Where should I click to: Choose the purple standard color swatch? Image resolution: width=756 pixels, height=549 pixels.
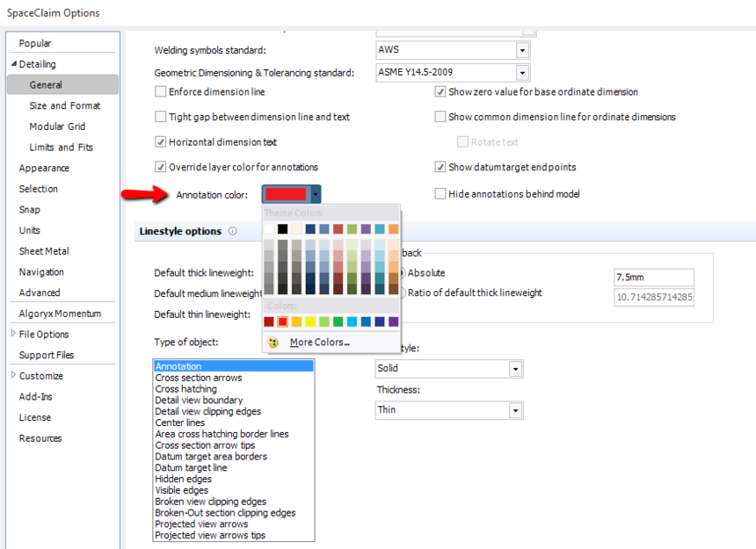point(394,321)
